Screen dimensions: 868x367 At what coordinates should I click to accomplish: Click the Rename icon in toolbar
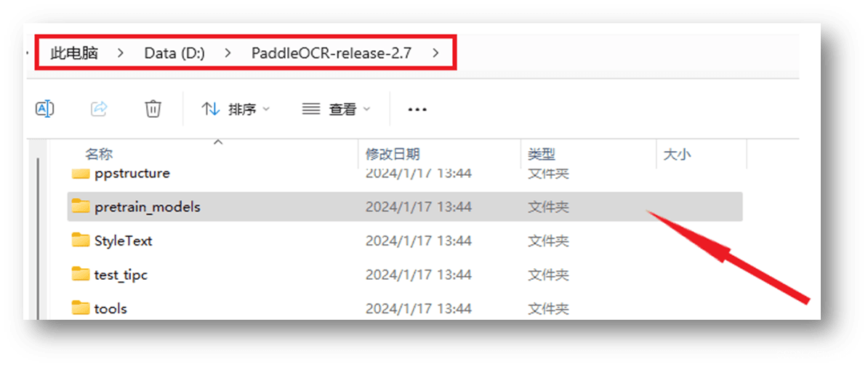click(x=44, y=108)
